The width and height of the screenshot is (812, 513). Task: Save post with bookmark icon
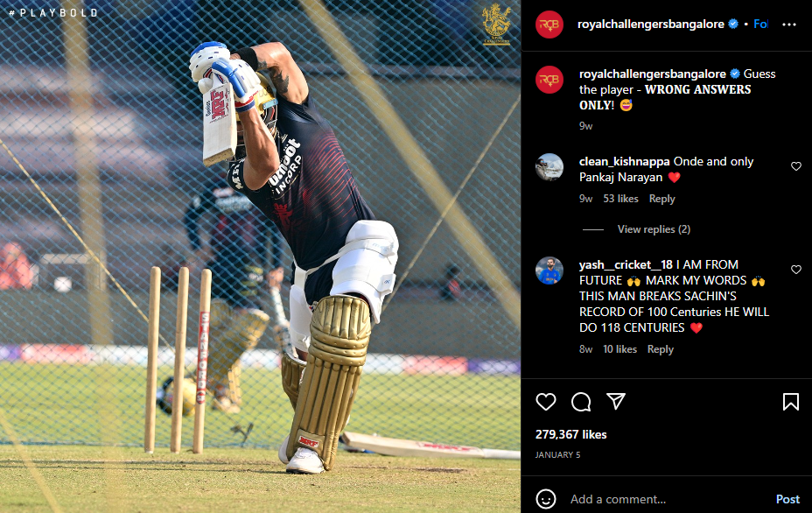click(x=791, y=402)
